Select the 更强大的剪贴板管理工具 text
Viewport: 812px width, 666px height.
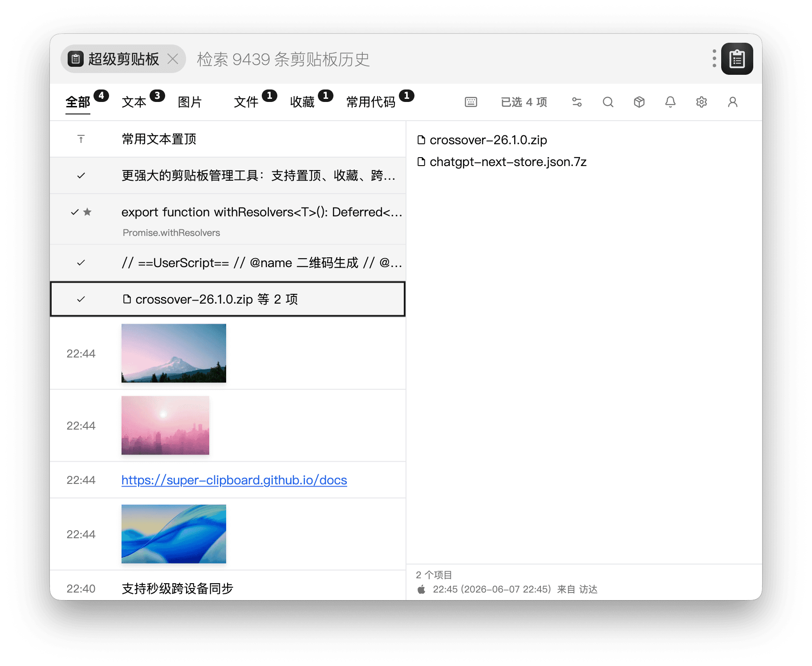click(258, 176)
